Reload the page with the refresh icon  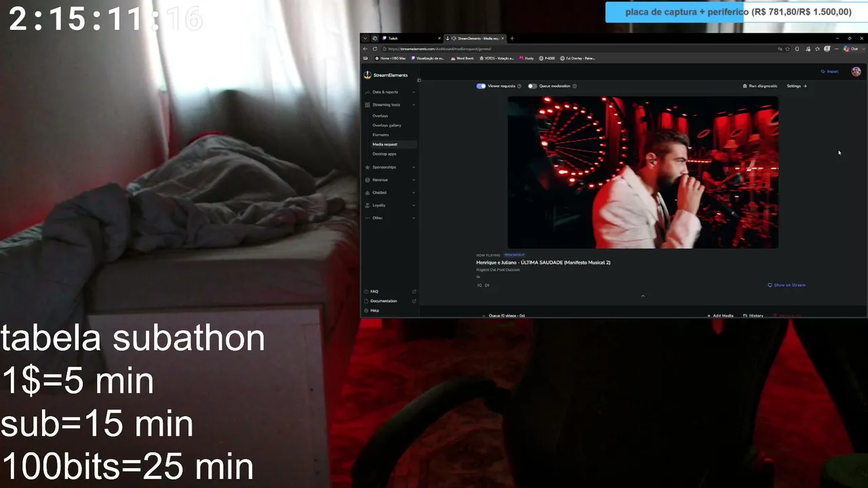[375, 49]
